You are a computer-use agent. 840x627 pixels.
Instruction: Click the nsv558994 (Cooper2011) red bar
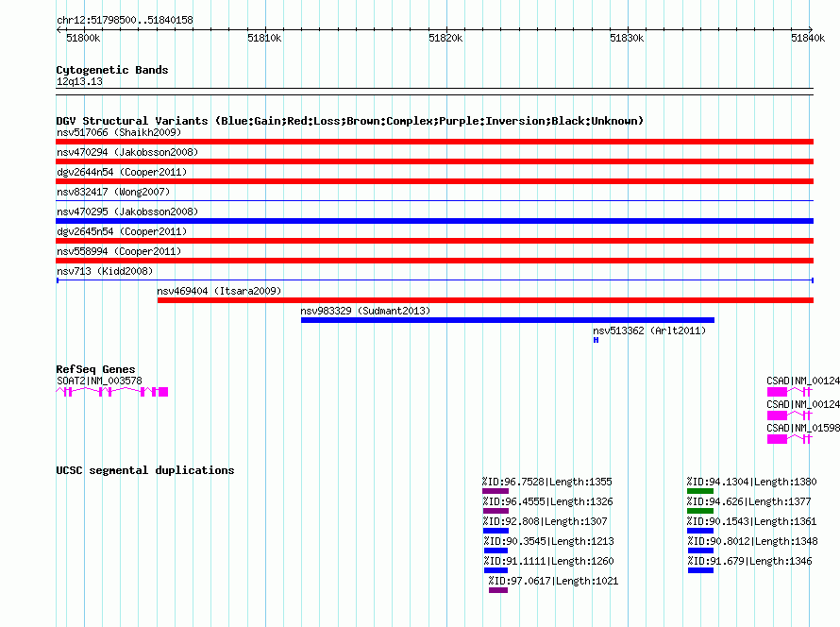click(434, 261)
